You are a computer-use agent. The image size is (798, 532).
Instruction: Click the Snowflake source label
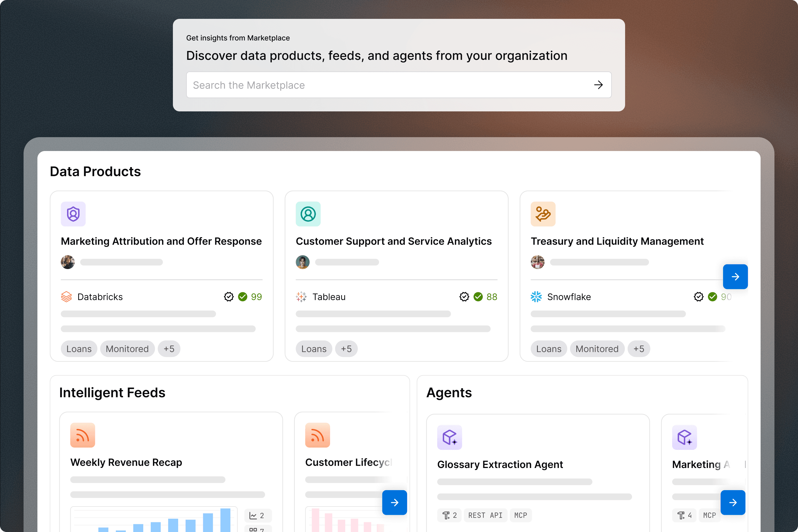pyautogui.click(x=569, y=297)
